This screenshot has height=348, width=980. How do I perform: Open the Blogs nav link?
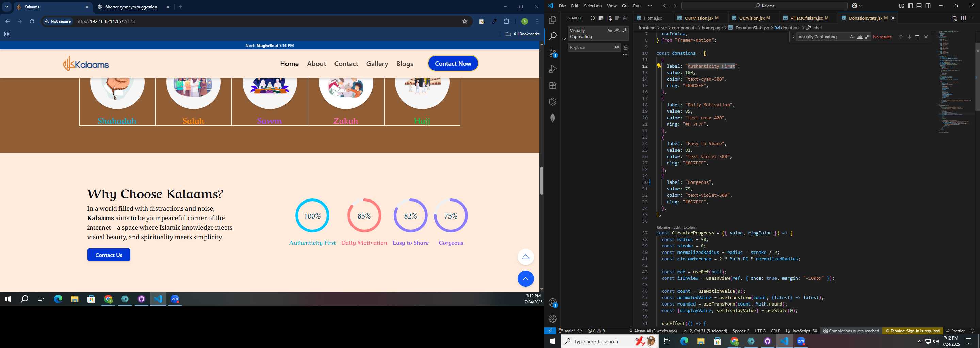pos(404,64)
